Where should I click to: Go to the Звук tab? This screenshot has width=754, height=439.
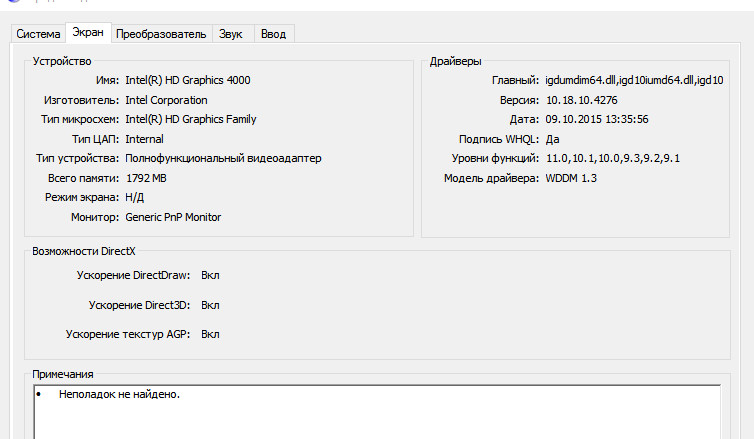click(x=230, y=34)
